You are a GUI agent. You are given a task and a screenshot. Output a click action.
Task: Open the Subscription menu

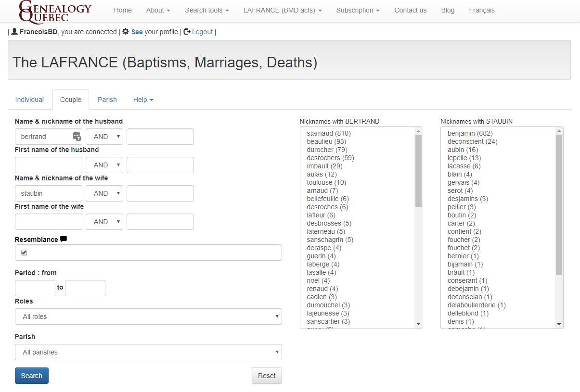click(358, 10)
